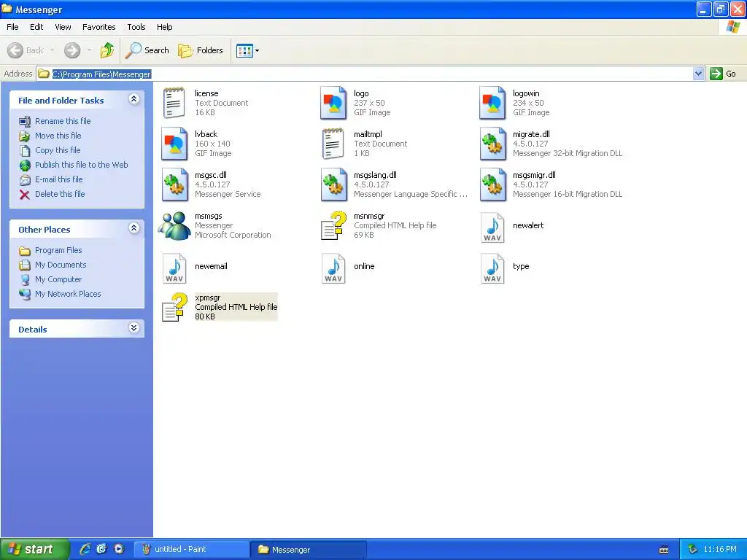This screenshot has width=747, height=560.
Task: Launch Windows Media Player from Quick Launch
Action: pyautogui.click(x=119, y=549)
